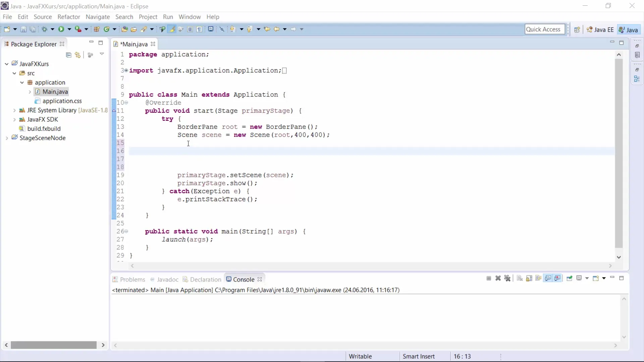Collapse the start method fold at line 10
The image size is (644, 362).
[126, 103]
